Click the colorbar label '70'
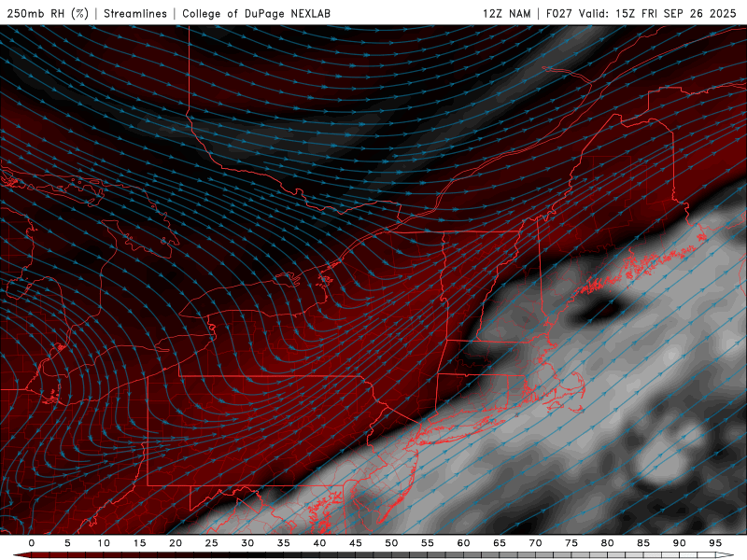The image size is (747, 560). click(535, 543)
